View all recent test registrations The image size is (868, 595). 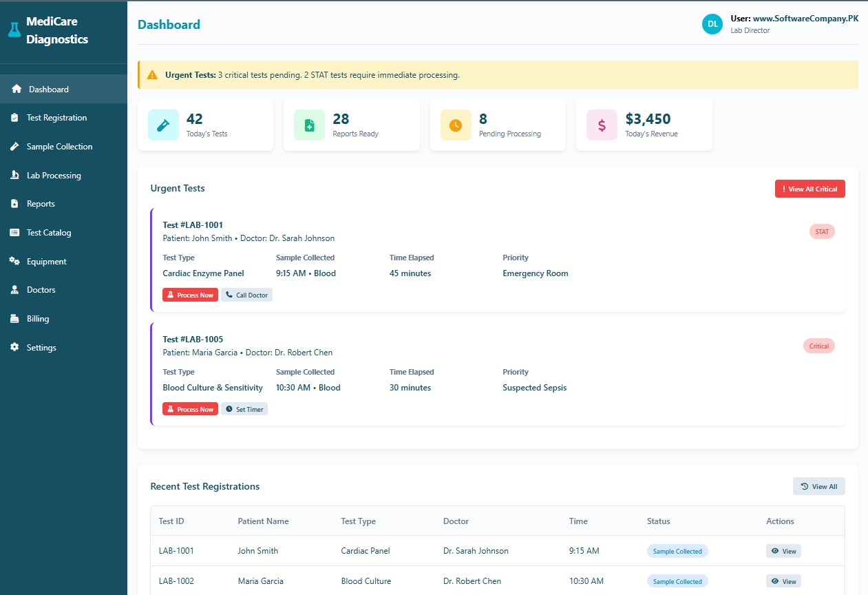pyautogui.click(x=818, y=486)
